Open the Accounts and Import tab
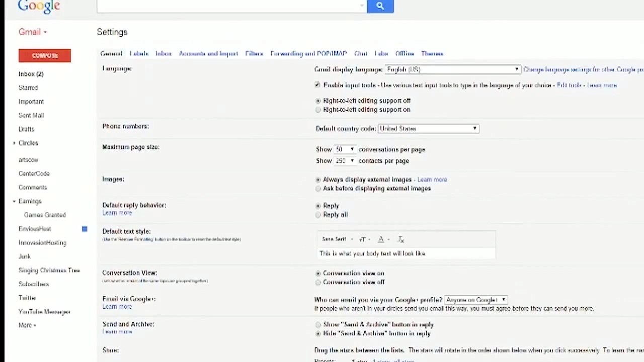 pyautogui.click(x=208, y=53)
